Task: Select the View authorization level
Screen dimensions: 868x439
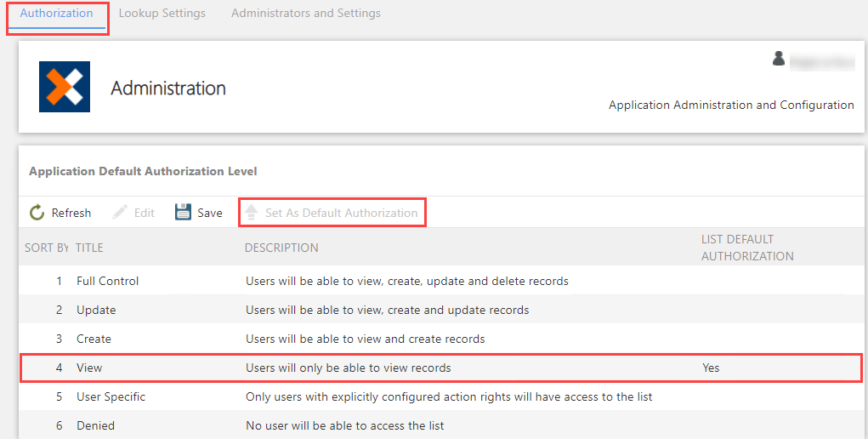Action: [x=89, y=368]
